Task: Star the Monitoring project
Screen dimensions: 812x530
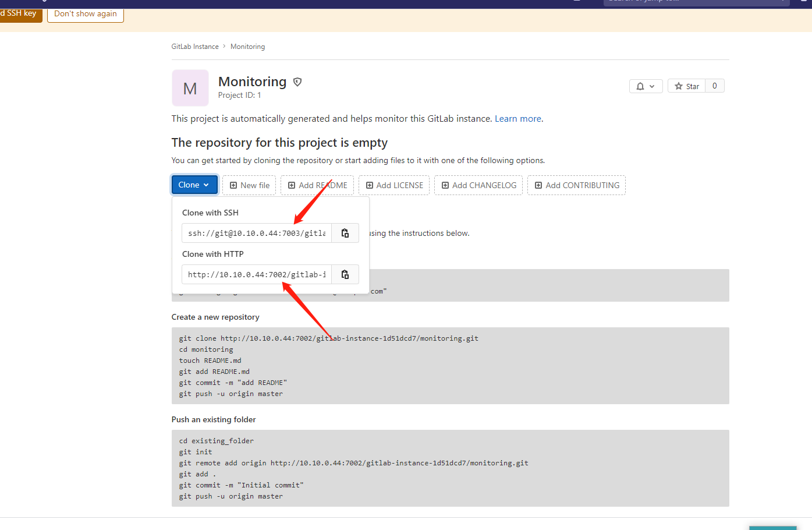Action: (x=687, y=86)
